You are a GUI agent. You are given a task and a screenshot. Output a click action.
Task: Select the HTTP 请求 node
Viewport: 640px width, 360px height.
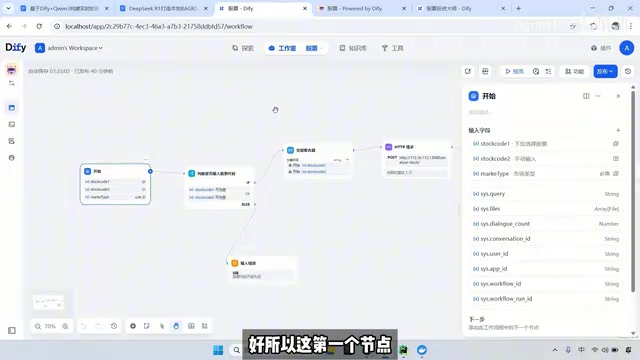pos(416,160)
